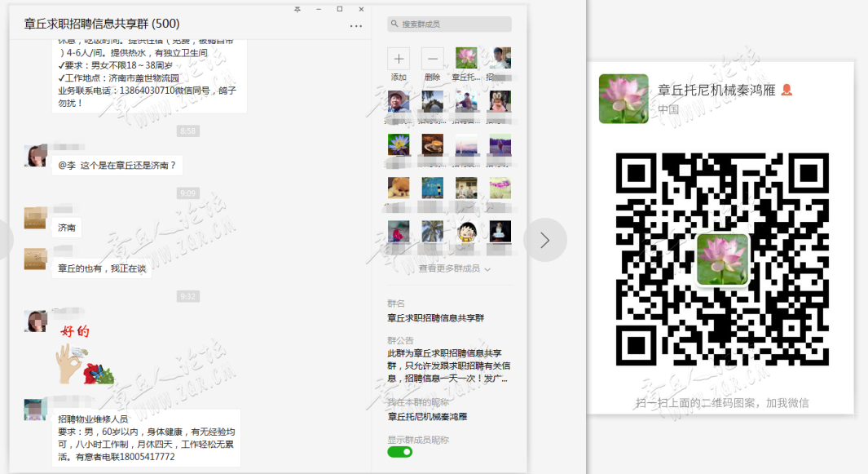Click the 9:09 timestamp in the chat
Viewport: 868px width, 474px height.
tap(188, 193)
